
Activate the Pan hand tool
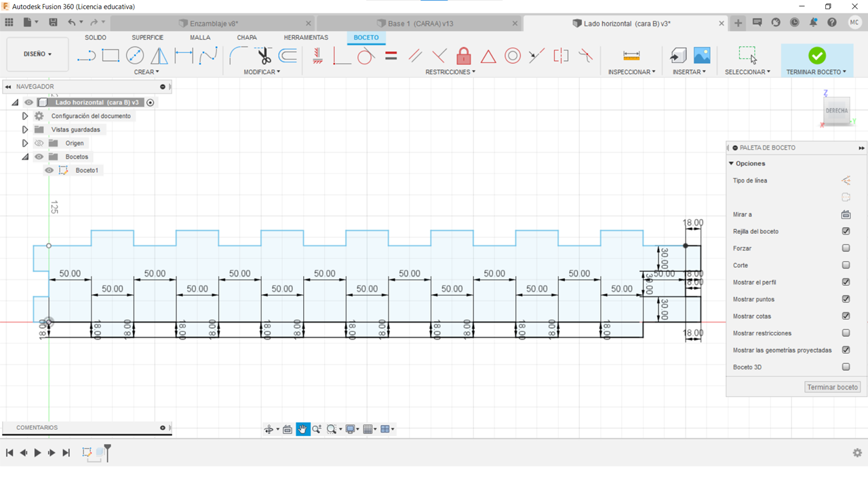[302, 429]
